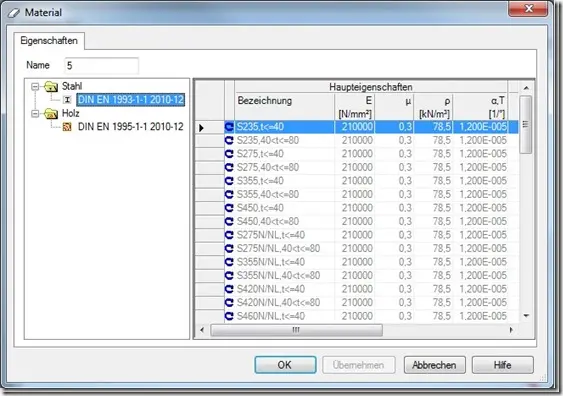
Task: Click the Haupteigenschaften header
Action: pyautogui.click(x=371, y=87)
